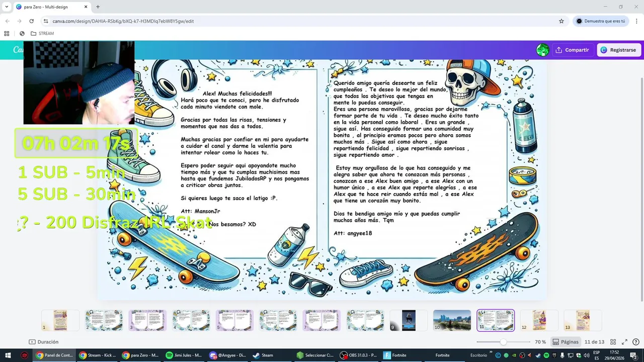Select page 3 thumbnail

[147, 320]
